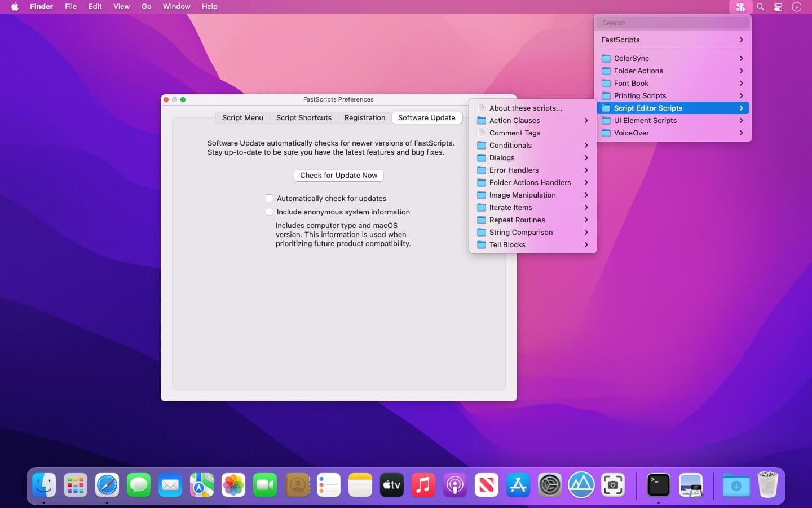Tick Include anonymous system information checkbox
The width and height of the screenshot is (812, 508).
tap(270, 212)
